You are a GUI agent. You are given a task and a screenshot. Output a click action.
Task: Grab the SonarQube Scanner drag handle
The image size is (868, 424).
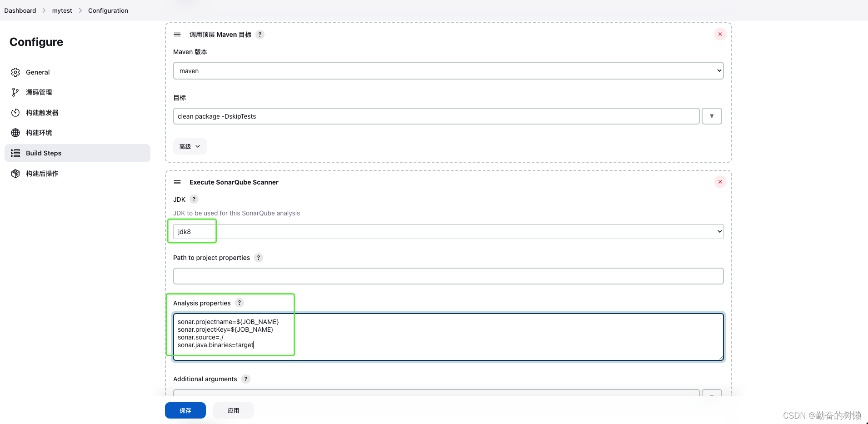point(177,182)
